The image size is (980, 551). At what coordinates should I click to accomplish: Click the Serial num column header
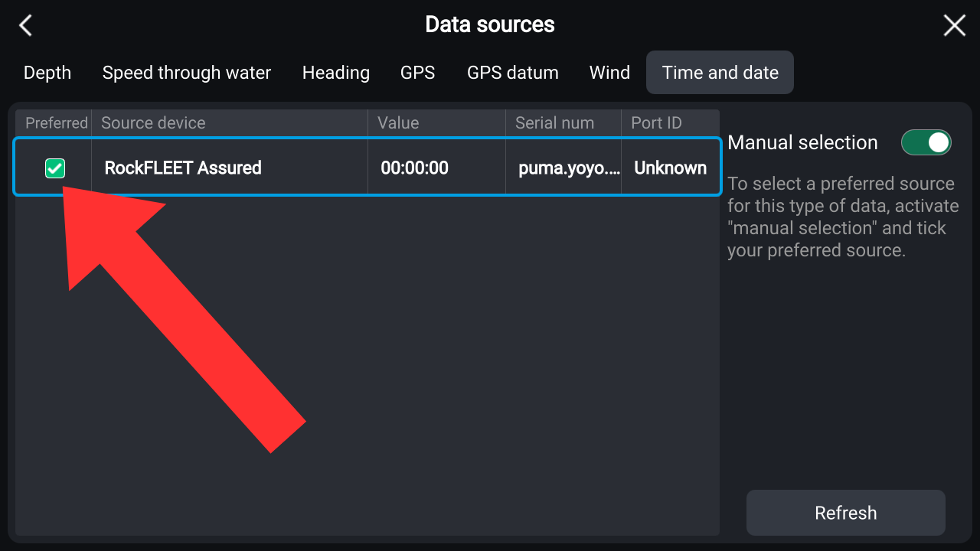[x=554, y=123]
